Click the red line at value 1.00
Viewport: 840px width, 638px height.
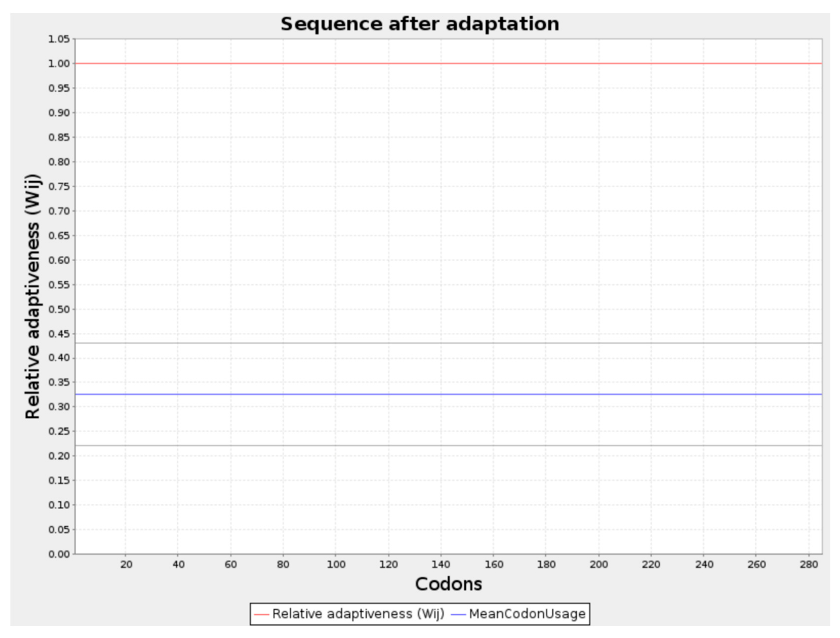(x=448, y=63)
